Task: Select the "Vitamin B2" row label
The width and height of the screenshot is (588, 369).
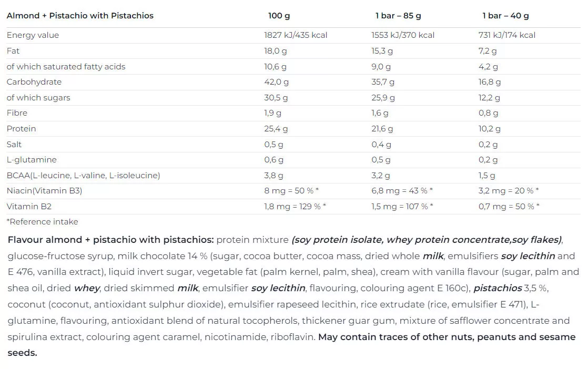Action: click(29, 207)
